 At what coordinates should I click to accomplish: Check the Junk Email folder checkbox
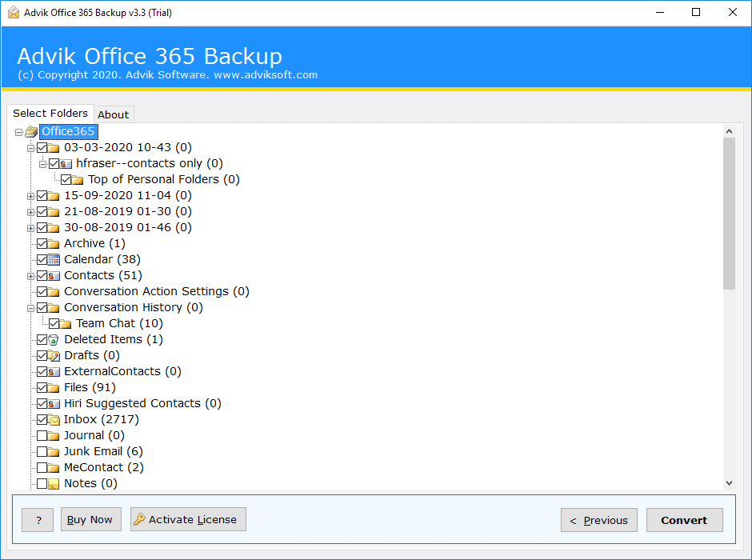pos(42,452)
